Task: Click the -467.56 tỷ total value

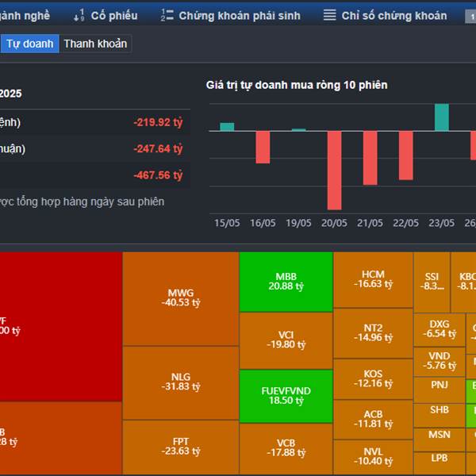Action: 158,175
